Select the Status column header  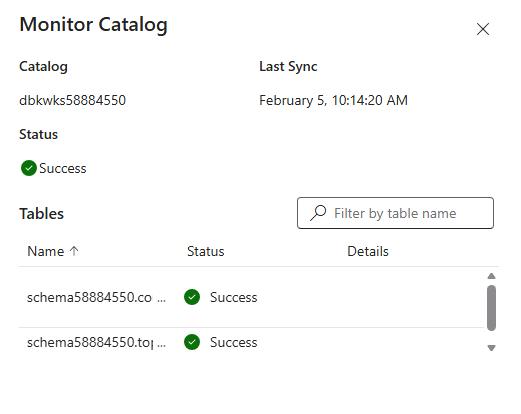(x=206, y=251)
